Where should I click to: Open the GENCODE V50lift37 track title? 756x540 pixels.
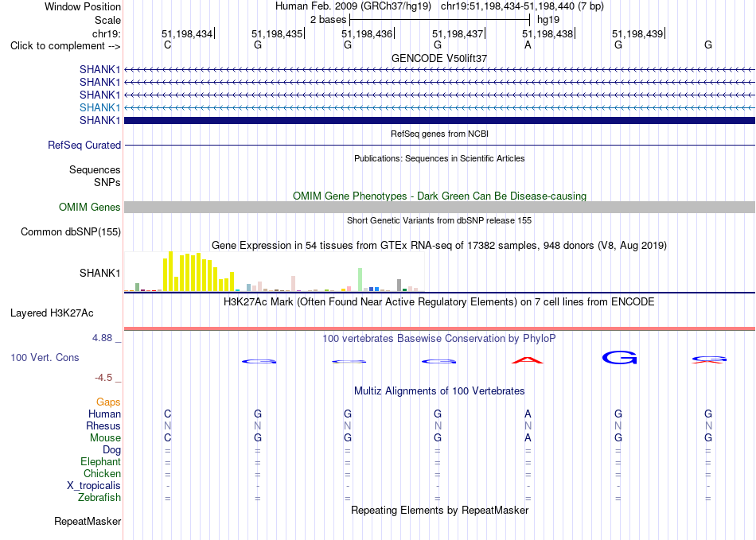click(x=439, y=58)
